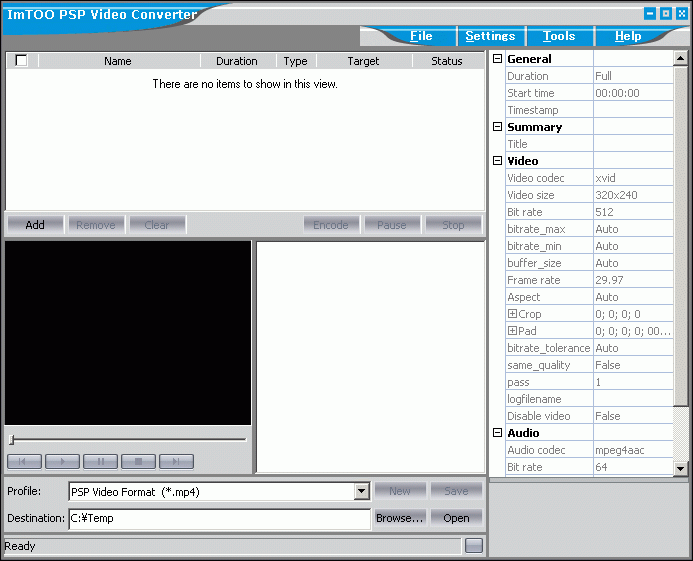This screenshot has height=561, width=693.
Task: Expand the Crop property
Action: 512,313
